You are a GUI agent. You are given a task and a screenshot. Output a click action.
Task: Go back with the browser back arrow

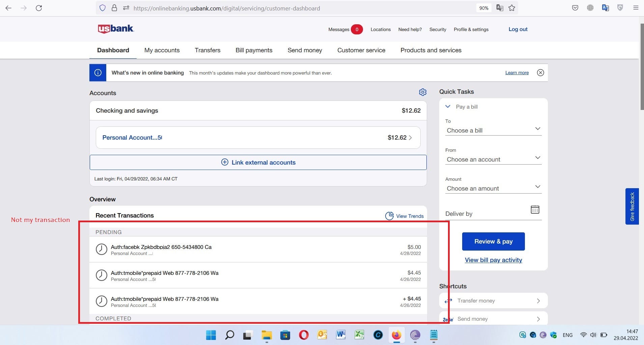click(8, 8)
